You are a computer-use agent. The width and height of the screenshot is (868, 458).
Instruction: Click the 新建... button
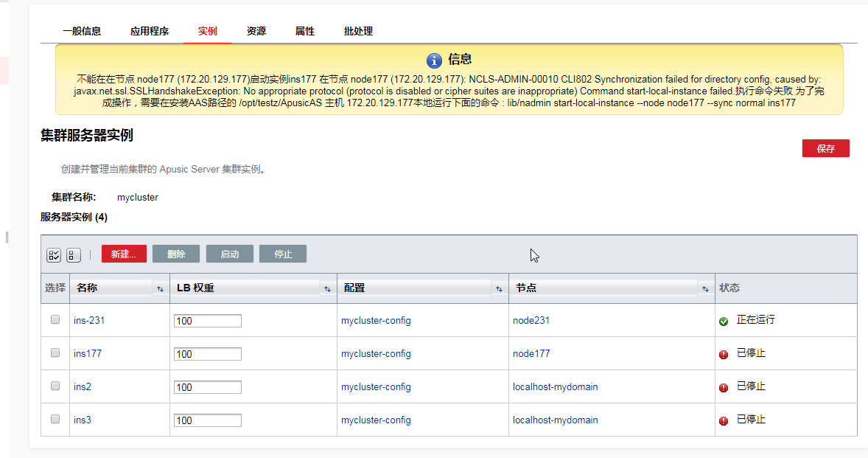pos(124,254)
